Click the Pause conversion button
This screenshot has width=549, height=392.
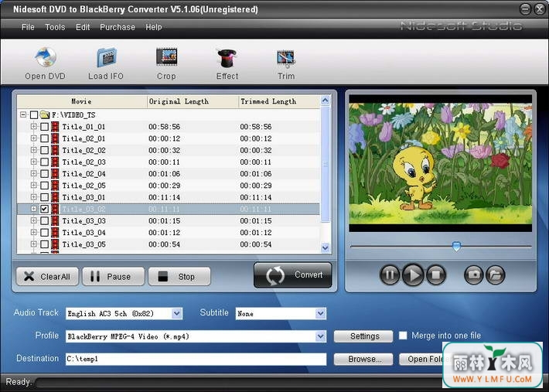coord(114,277)
